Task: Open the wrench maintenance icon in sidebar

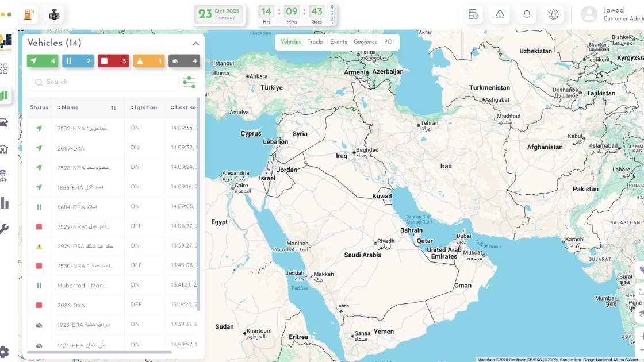Action: click(x=4, y=229)
